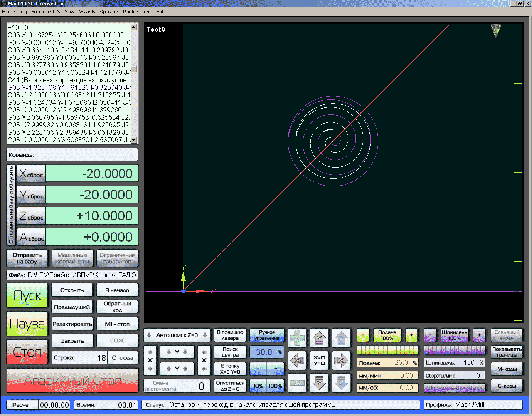Toggle Обратный ход reverse run
Screen dimensions: 532x416
(117, 307)
